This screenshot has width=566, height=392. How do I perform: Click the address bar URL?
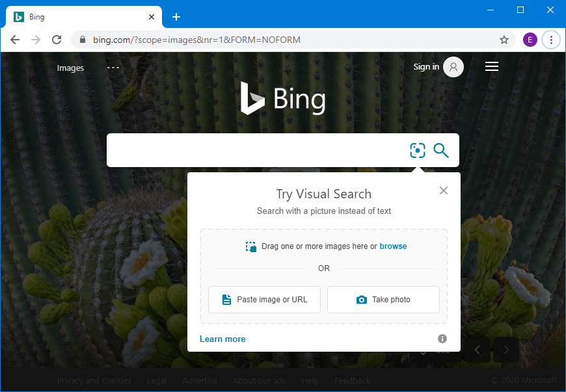(x=196, y=40)
